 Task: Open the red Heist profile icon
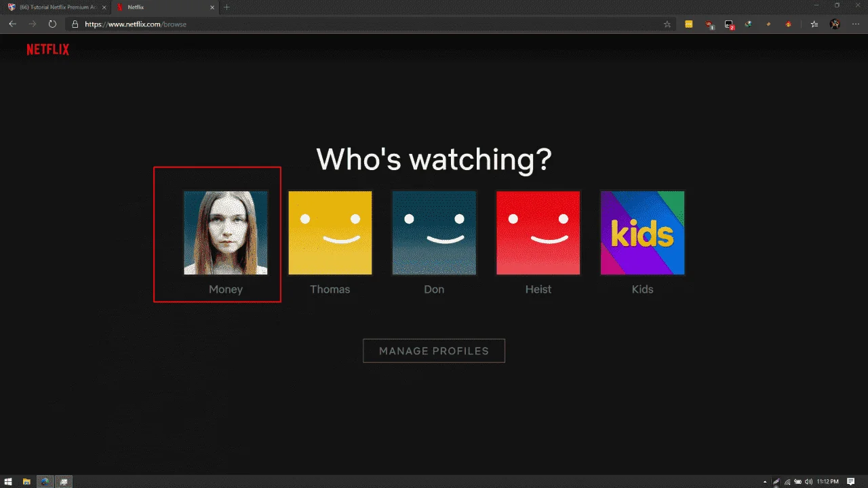(x=538, y=232)
